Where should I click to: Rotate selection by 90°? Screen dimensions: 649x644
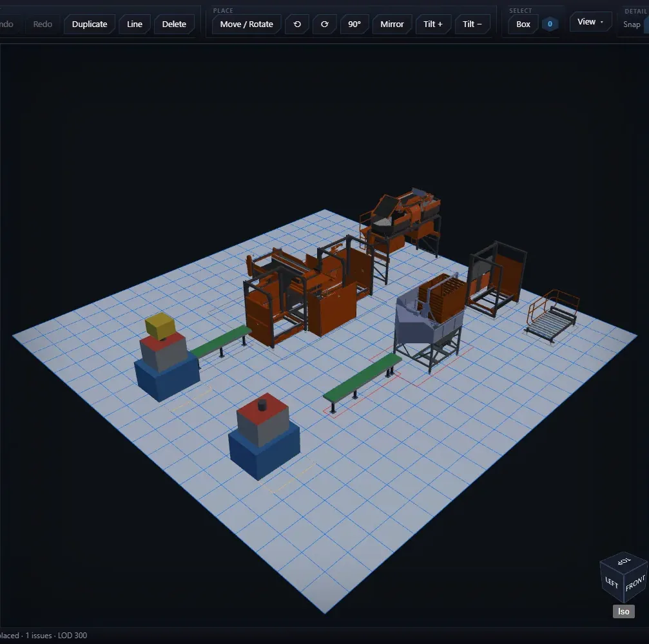point(354,24)
